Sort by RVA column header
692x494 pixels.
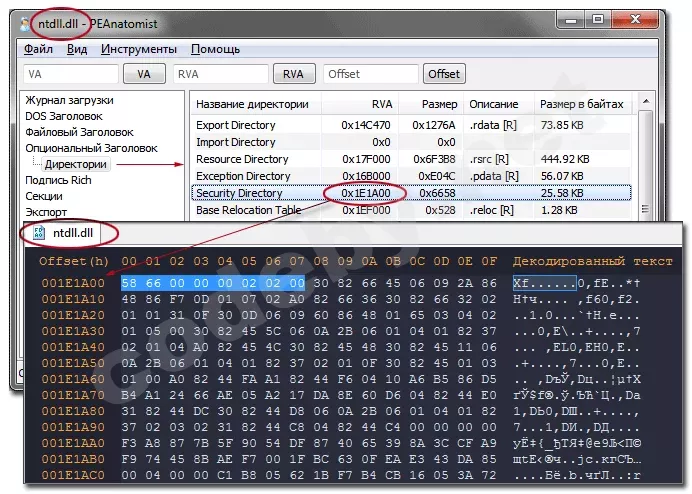360,104
